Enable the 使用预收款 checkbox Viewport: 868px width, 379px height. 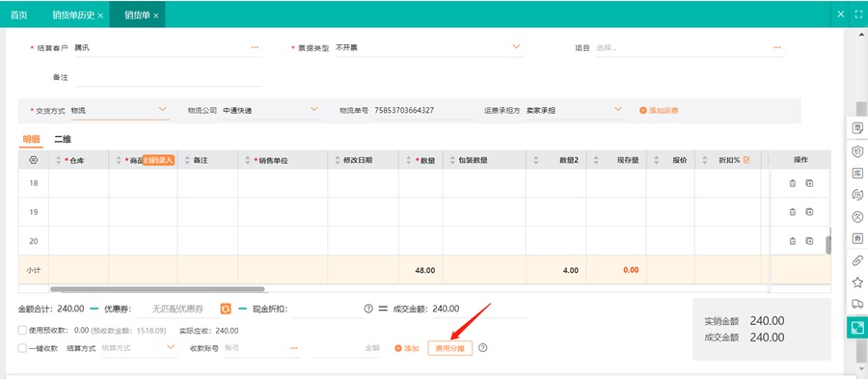coord(22,331)
